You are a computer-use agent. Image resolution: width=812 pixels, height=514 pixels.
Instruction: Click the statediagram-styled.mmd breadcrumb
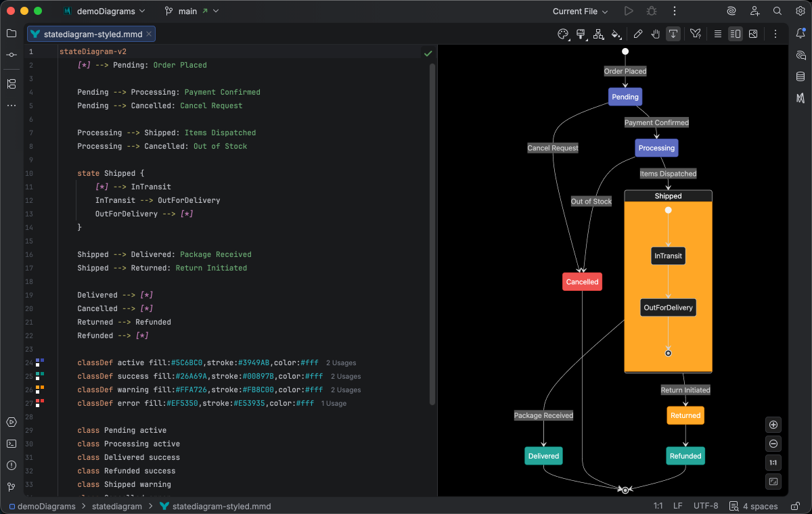point(215,506)
